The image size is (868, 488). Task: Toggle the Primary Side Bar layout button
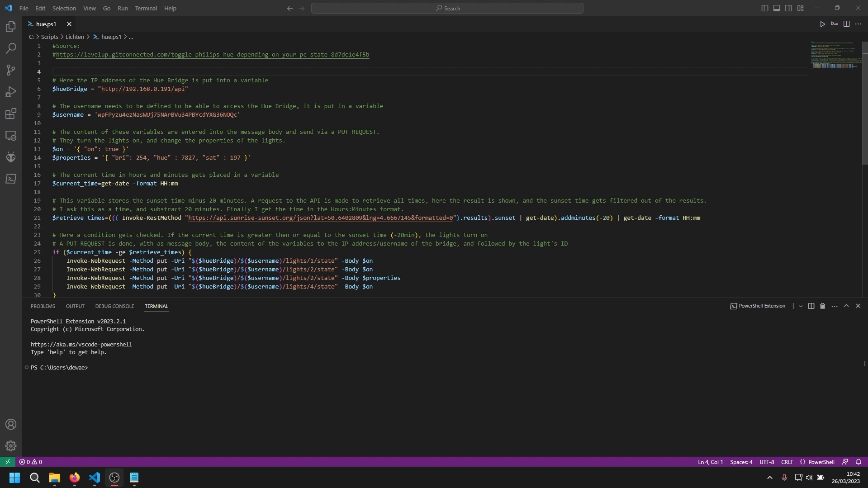point(764,8)
